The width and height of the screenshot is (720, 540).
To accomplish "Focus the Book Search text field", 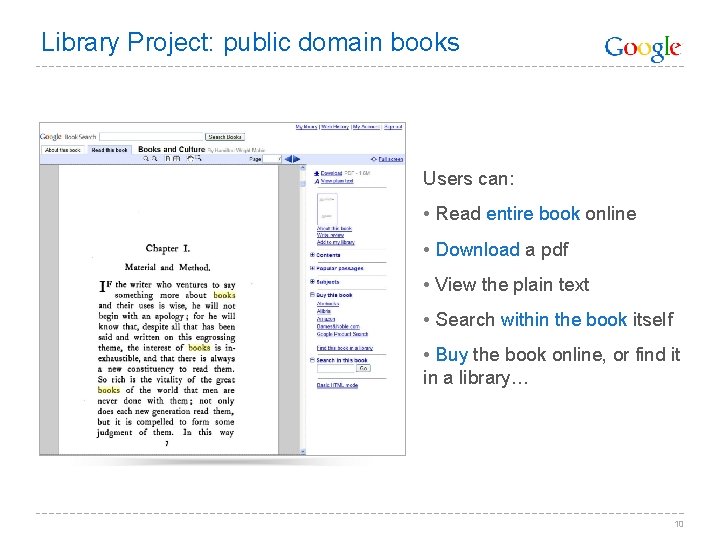I will click(152, 137).
